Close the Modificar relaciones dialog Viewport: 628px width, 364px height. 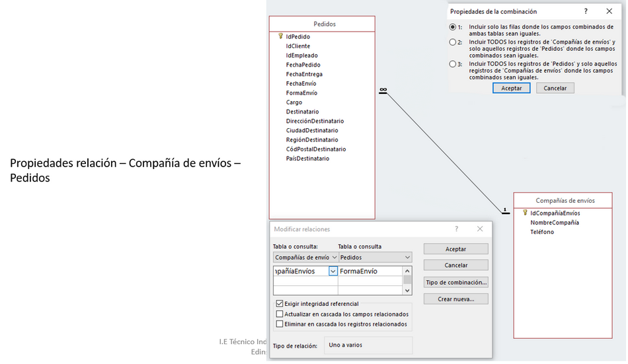pos(479,229)
